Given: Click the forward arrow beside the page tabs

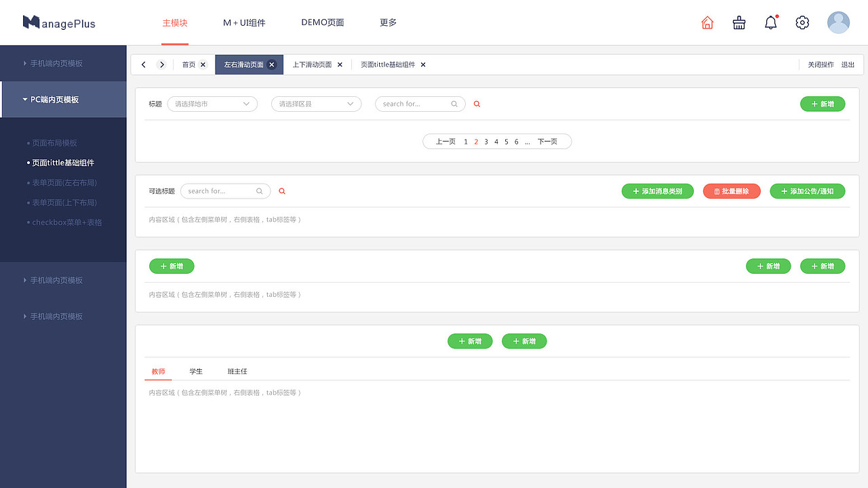Looking at the screenshot, I should [x=162, y=64].
